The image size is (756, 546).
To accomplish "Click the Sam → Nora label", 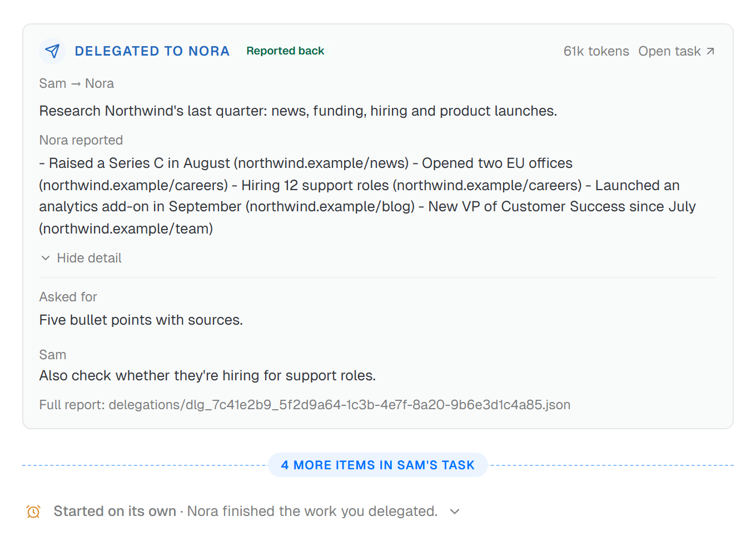I will [x=77, y=83].
